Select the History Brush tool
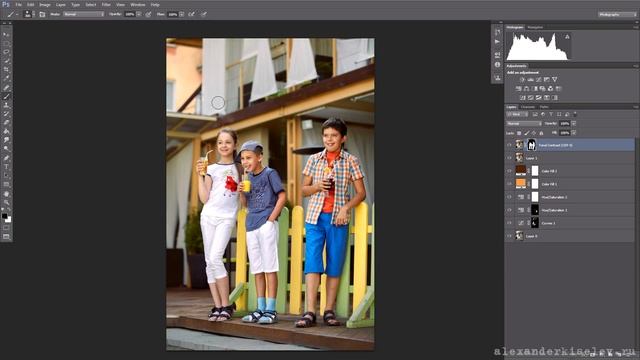640x360 pixels. (x=6, y=114)
